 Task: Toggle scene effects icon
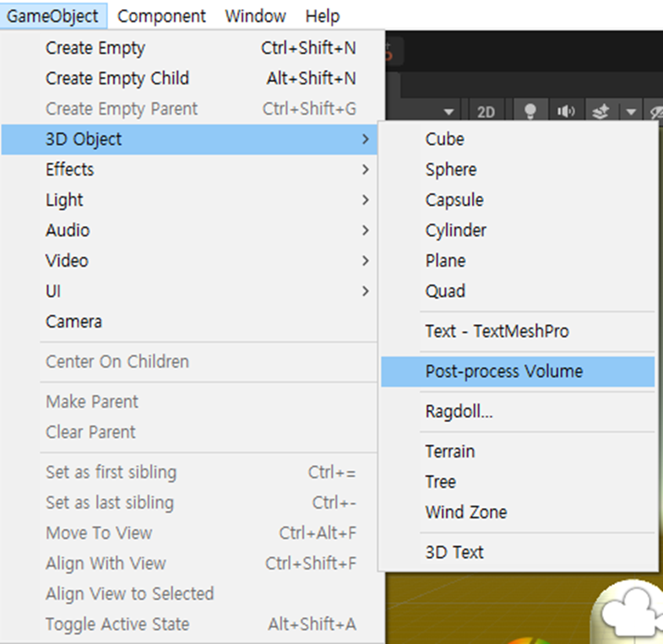[601, 111]
